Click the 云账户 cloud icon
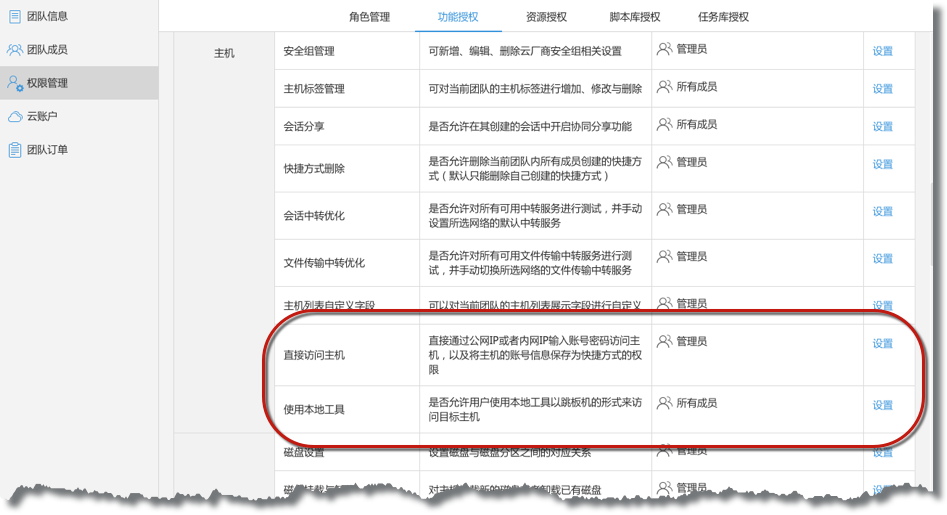Image resolution: width=947 pixels, height=515 pixels. [x=15, y=116]
